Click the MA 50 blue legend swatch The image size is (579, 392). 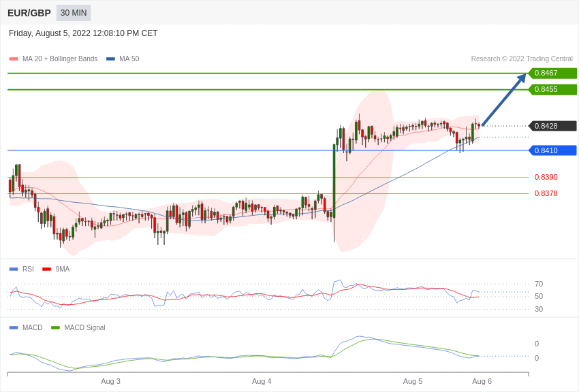(110, 59)
